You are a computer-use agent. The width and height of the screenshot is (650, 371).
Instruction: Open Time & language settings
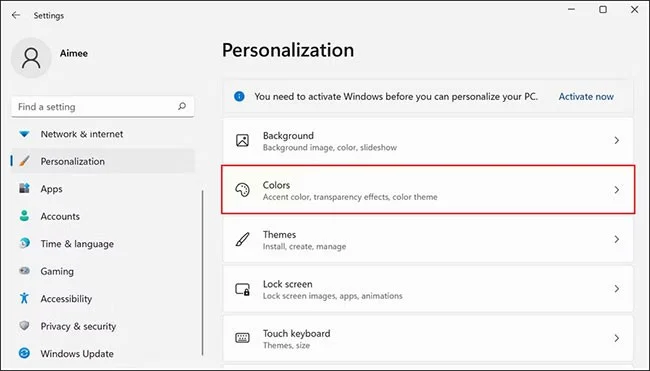(103, 243)
